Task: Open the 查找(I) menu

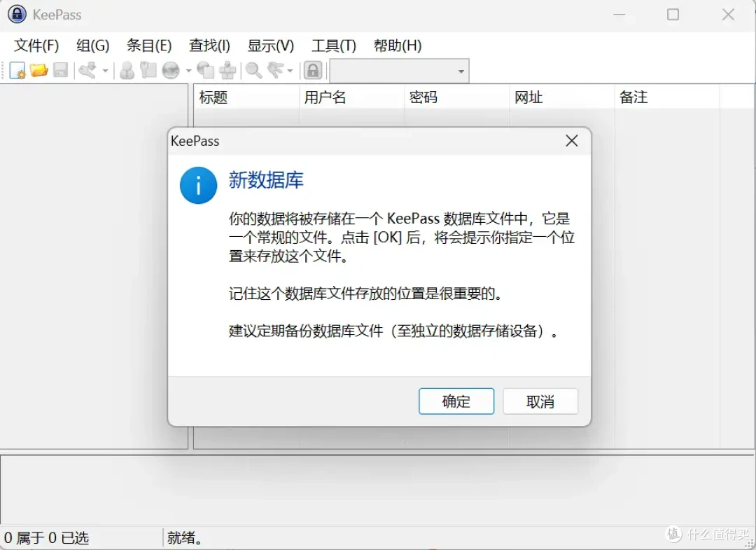Action: click(x=209, y=46)
